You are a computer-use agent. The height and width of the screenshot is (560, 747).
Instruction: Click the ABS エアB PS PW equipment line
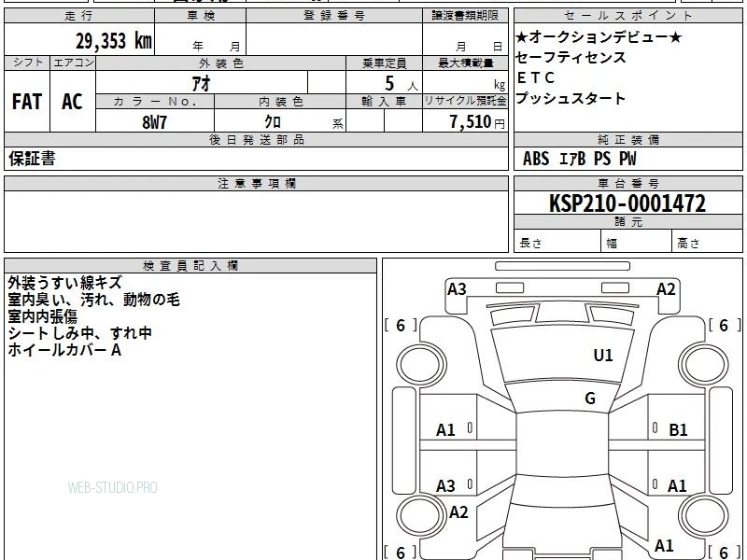coord(579,159)
